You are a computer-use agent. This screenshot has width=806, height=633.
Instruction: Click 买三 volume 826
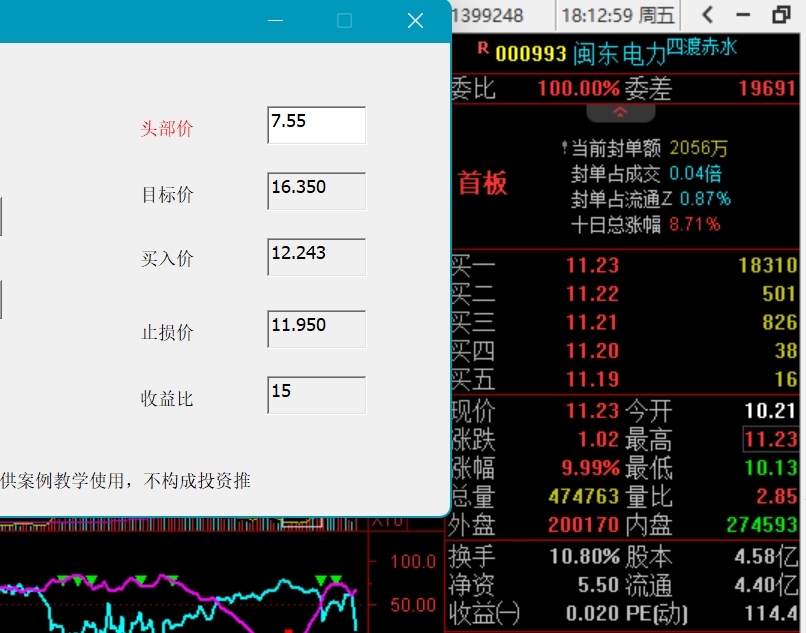780,322
